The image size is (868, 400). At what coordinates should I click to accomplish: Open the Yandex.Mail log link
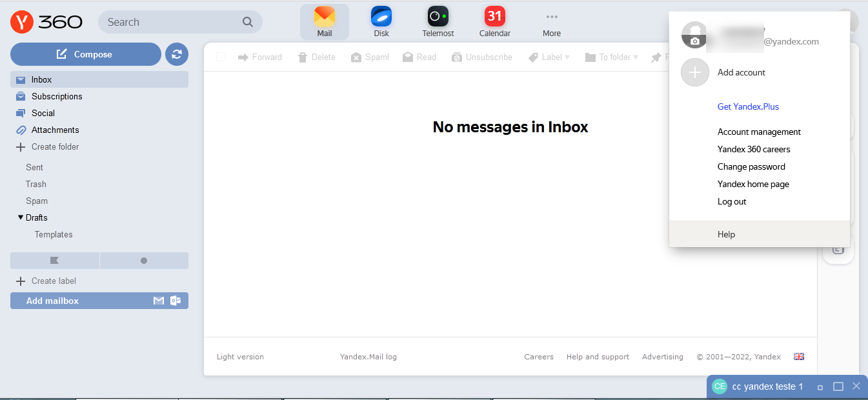click(x=368, y=357)
